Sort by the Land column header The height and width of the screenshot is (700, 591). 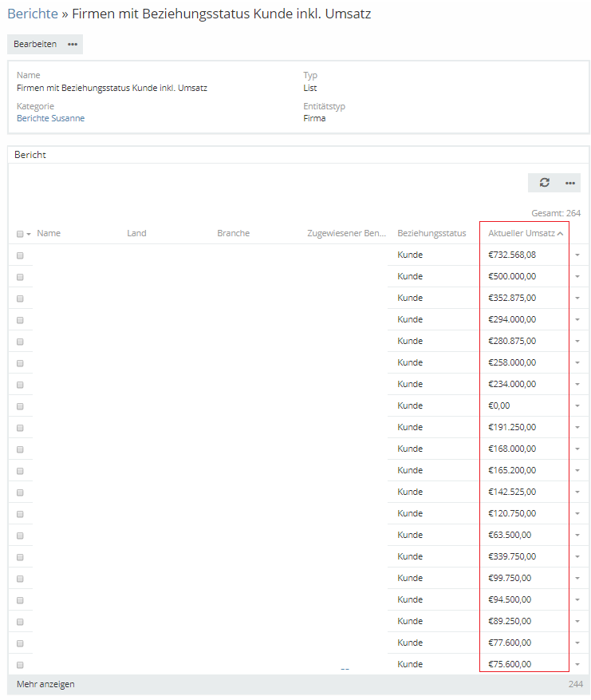[136, 234]
